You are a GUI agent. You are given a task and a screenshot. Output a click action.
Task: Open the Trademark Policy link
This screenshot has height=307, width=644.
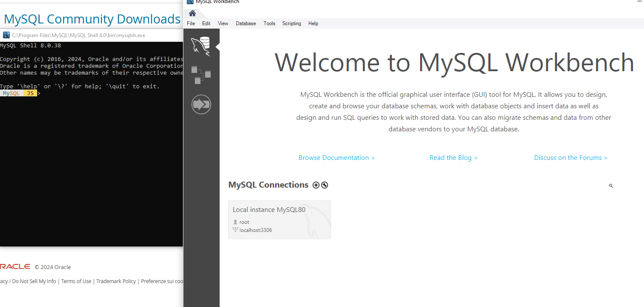116,281
